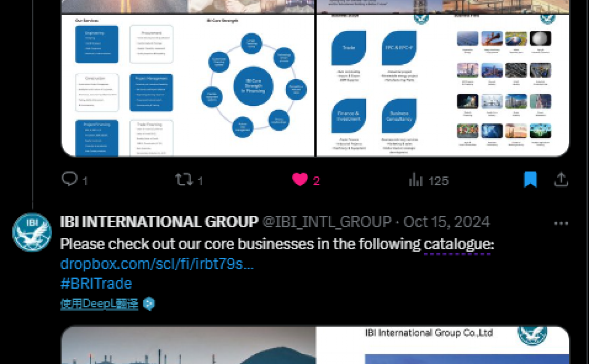Open the #BRITrade hashtag

coord(96,283)
